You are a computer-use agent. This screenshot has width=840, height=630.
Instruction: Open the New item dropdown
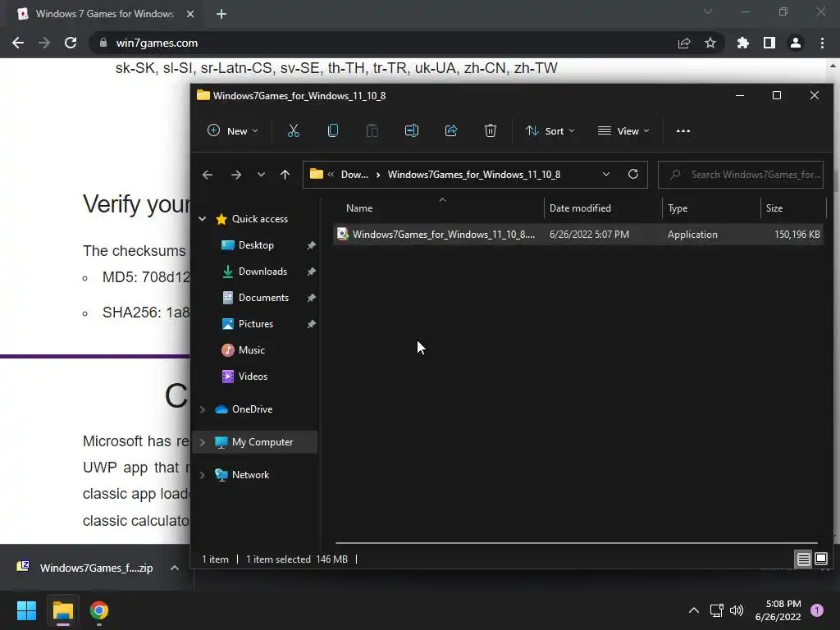point(232,130)
